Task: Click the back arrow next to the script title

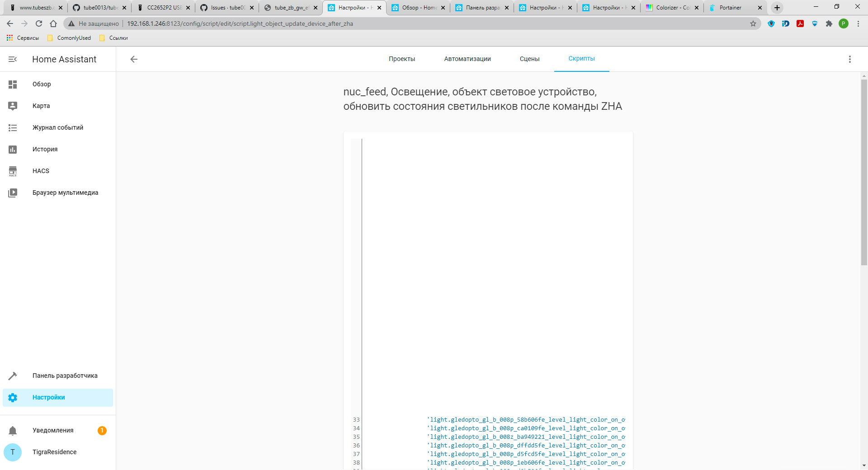Action: [x=134, y=59]
